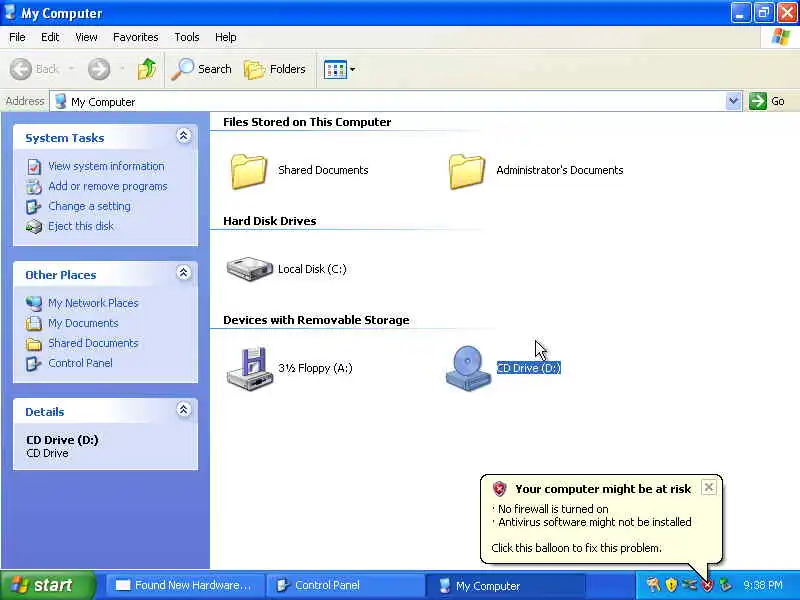Click the My Computer address bar icon
800x600 pixels.
61,101
